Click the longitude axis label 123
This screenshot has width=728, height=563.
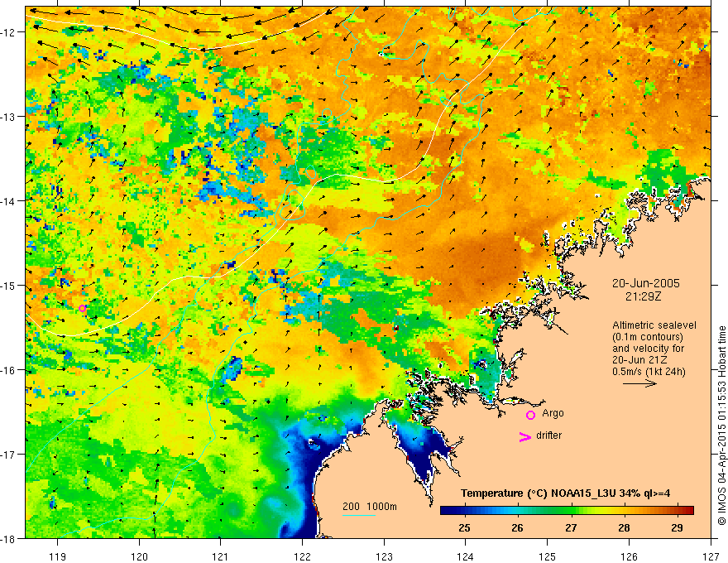[x=384, y=556]
